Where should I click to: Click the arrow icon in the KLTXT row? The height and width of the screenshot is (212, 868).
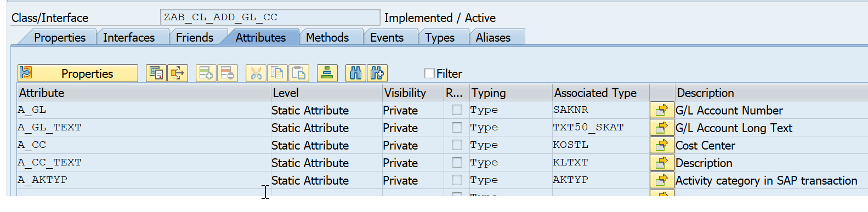click(662, 163)
